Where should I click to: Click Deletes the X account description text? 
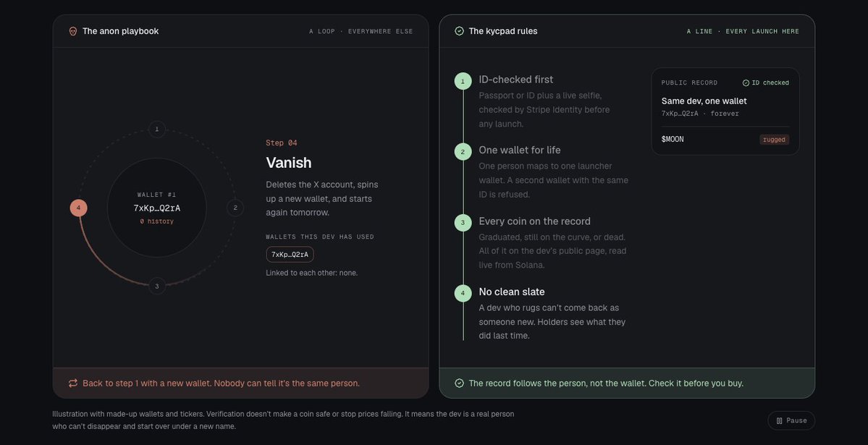(322, 199)
